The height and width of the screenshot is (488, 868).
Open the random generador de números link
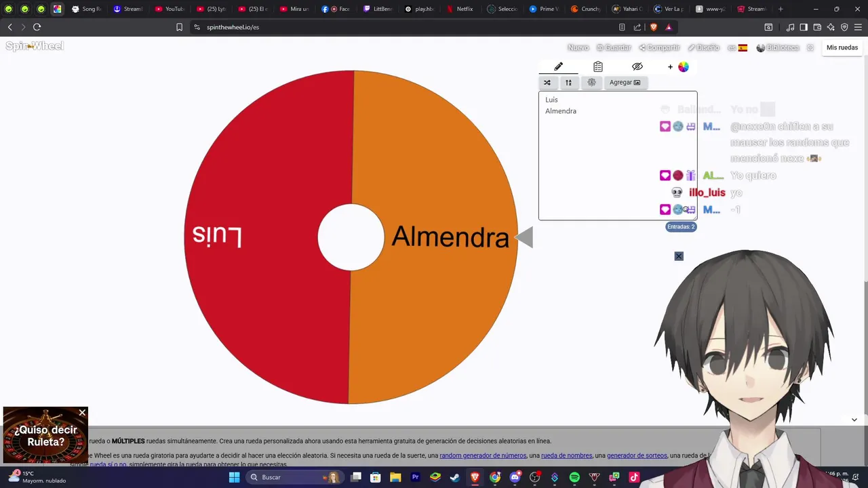[x=482, y=455]
